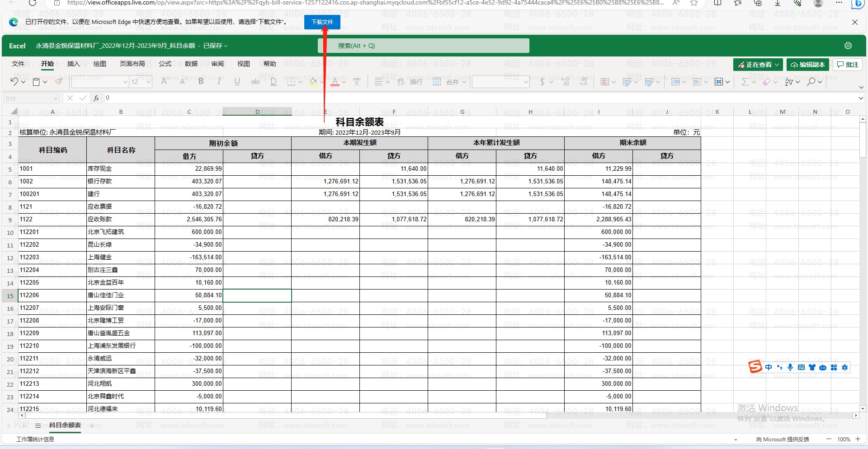This screenshot has height=449, width=868.
Task: Click the AutoSum sigma icon
Action: pos(745,82)
